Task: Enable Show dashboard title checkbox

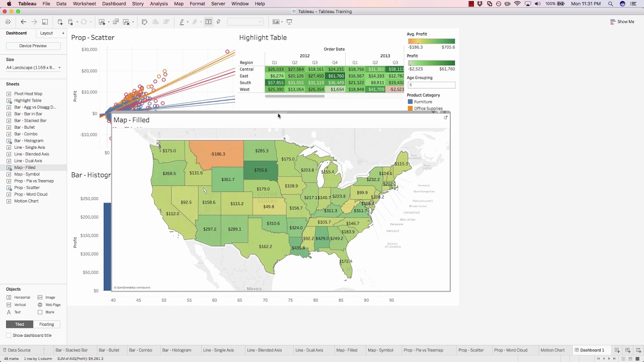Action: point(9,335)
